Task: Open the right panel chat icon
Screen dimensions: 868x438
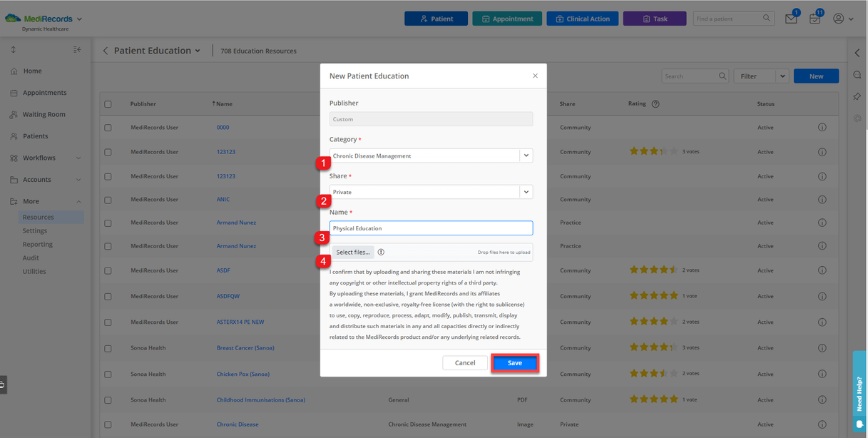Action: pyautogui.click(x=857, y=75)
